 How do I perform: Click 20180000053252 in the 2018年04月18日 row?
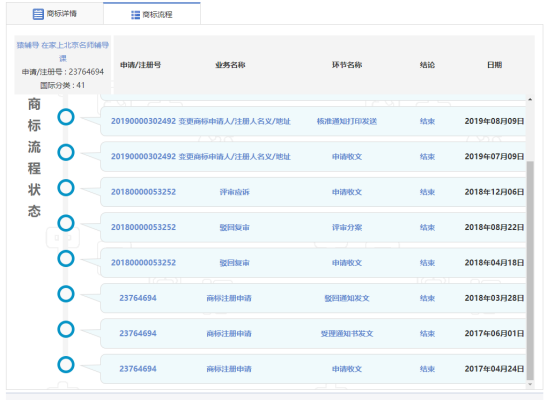pos(143,263)
